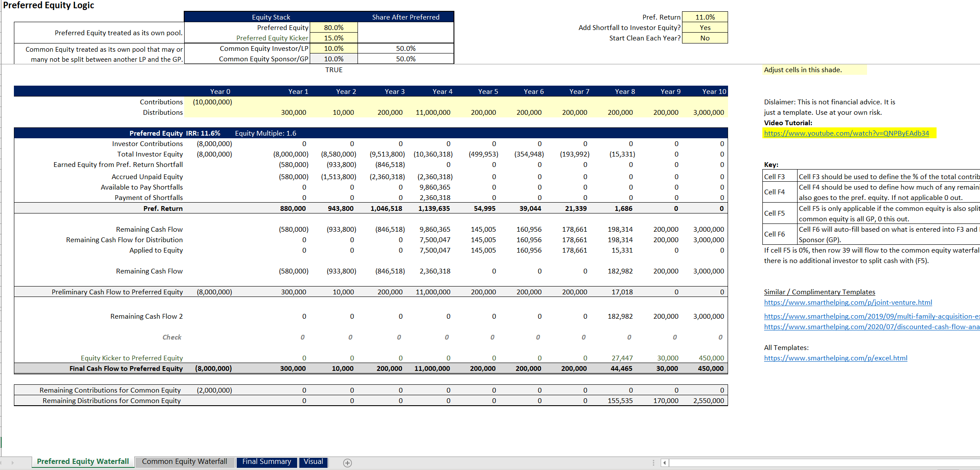This screenshot has width=980, height=470.
Task: Select the Preferred Equity Kicker 15.0% cell
Action: coord(334,38)
